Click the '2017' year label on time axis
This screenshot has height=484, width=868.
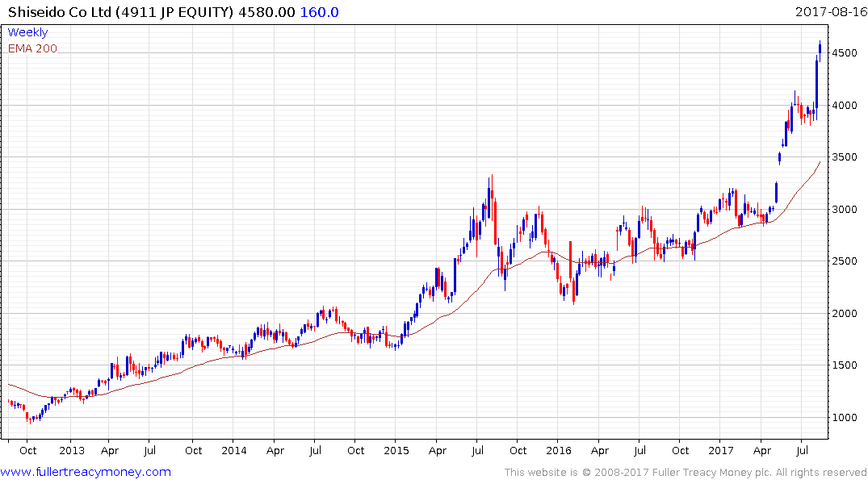click(x=721, y=450)
